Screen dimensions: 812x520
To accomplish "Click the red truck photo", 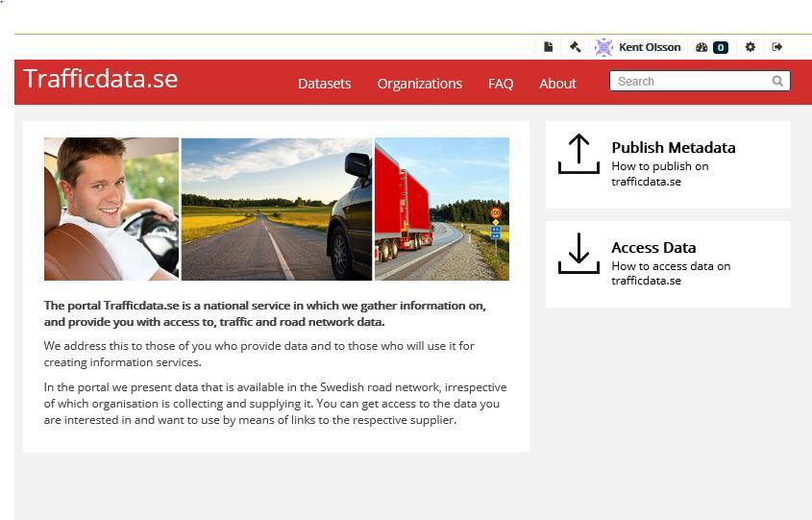I will [x=442, y=209].
